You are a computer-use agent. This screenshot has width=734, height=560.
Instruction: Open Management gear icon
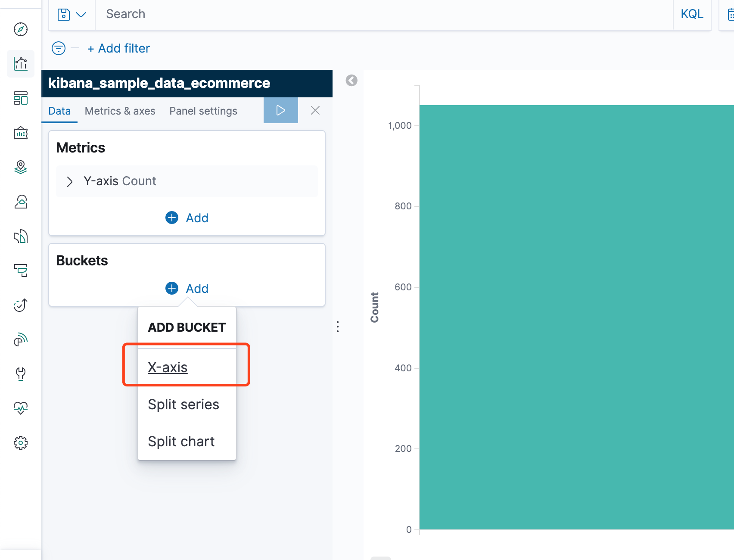tap(21, 443)
